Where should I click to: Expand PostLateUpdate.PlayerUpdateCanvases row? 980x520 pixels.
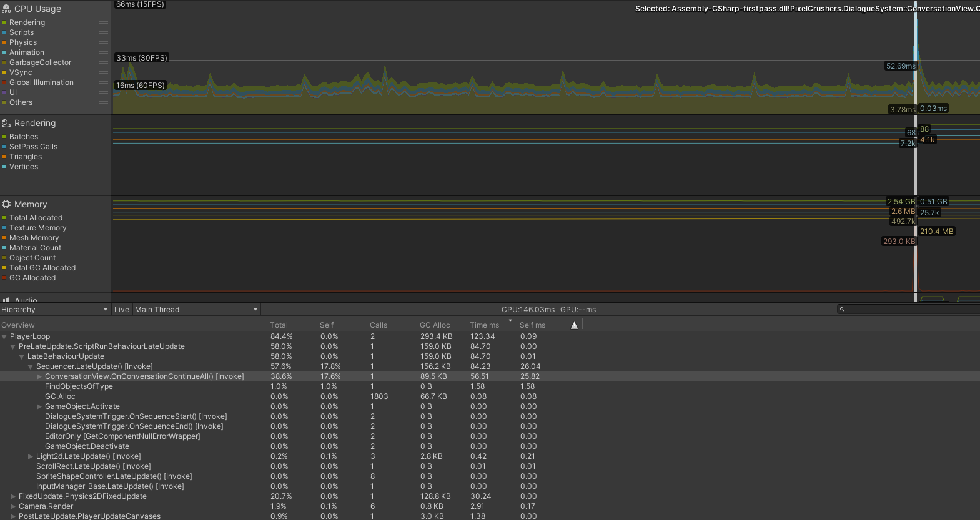pos(12,516)
